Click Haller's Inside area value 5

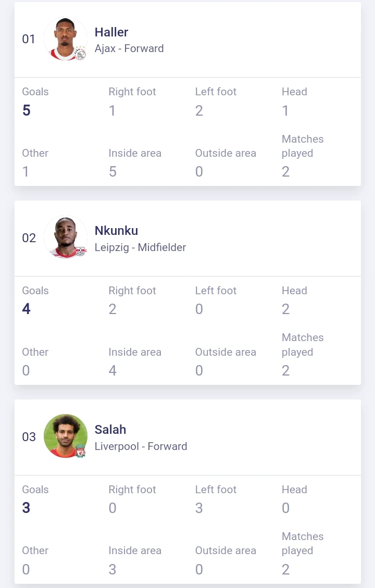[x=113, y=172]
